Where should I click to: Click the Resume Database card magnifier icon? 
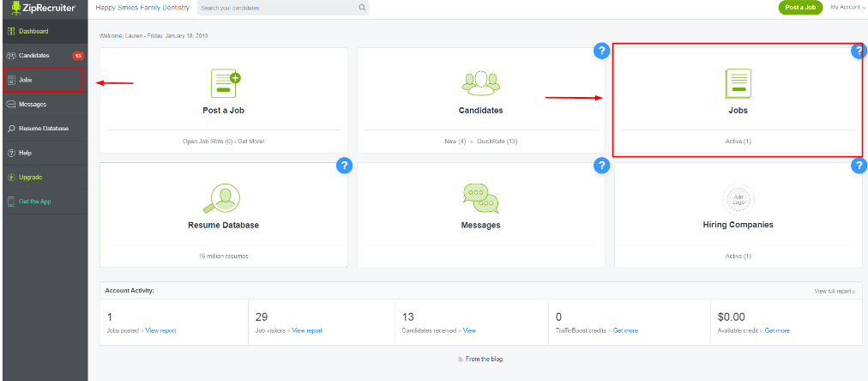click(x=222, y=197)
